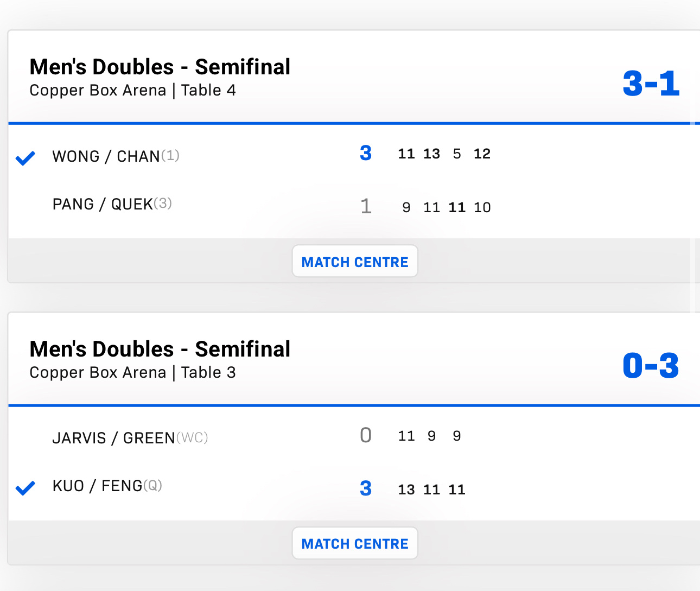Click the Copper Box Arena | Table 4 venue text
The width and height of the screenshot is (700, 591).
tap(132, 90)
